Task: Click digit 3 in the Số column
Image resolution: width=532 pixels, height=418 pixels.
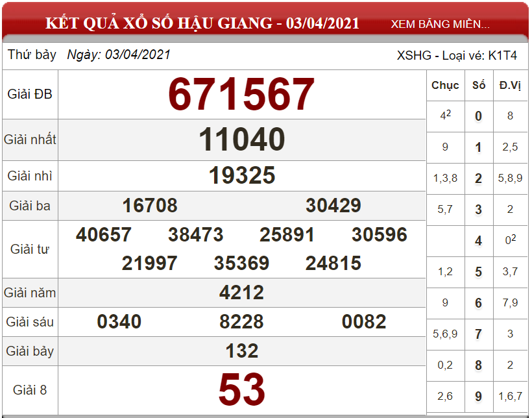Action: pyautogui.click(x=478, y=210)
